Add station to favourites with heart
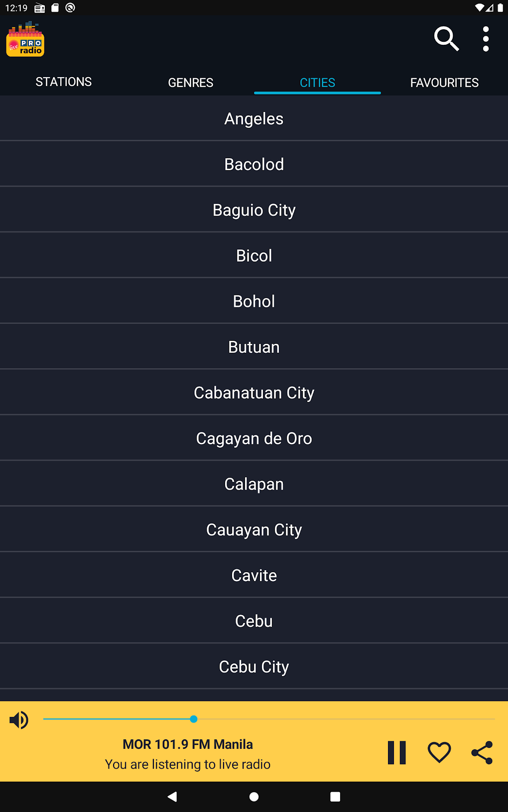The height and width of the screenshot is (812, 508). click(439, 752)
